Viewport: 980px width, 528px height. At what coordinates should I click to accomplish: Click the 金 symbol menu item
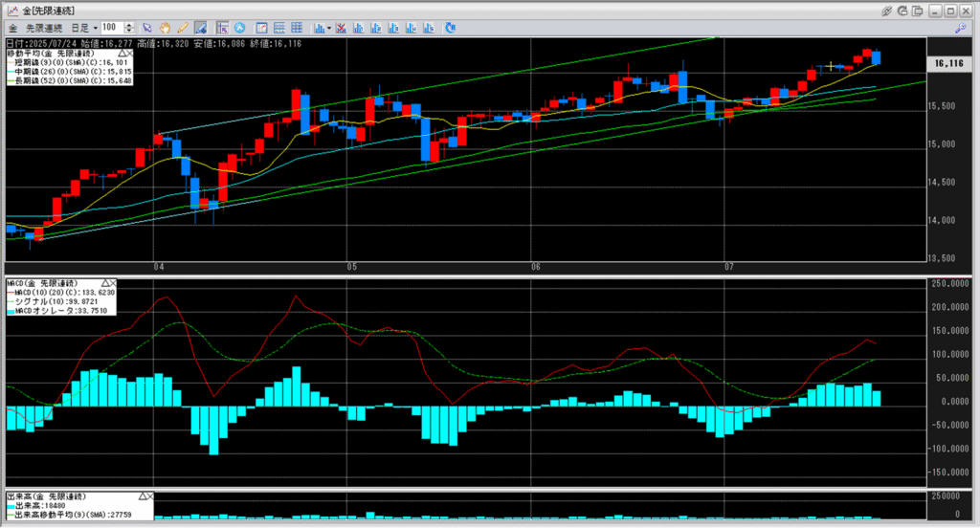11,28
